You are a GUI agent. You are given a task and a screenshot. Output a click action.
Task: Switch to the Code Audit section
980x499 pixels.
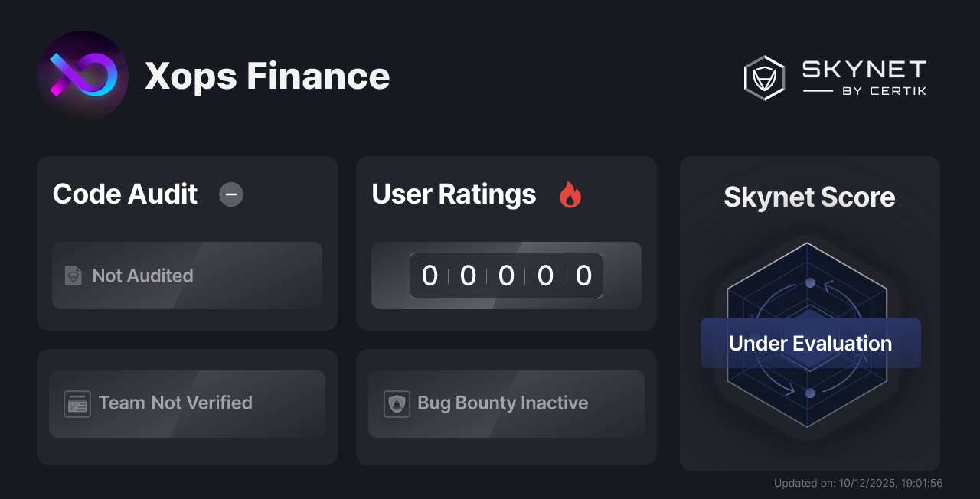pos(125,195)
